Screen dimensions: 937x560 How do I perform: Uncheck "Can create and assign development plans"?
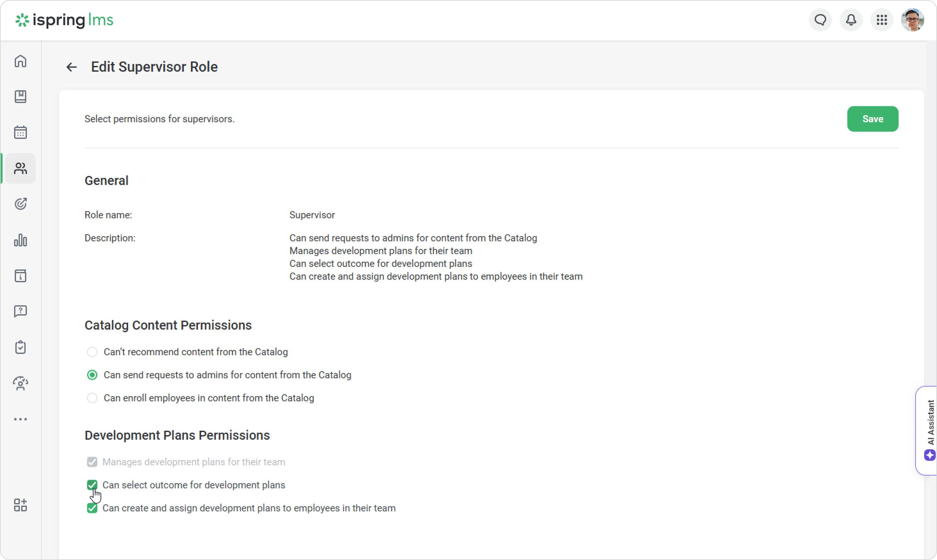click(92, 508)
